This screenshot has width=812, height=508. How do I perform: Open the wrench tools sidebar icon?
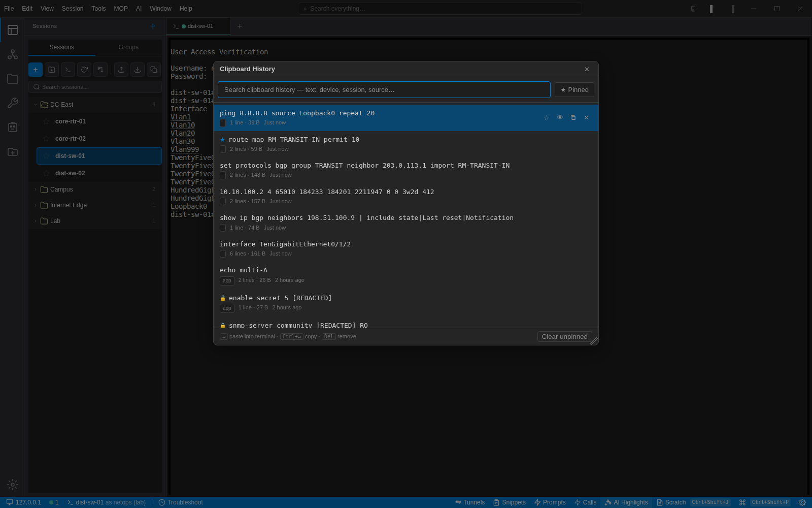13,103
